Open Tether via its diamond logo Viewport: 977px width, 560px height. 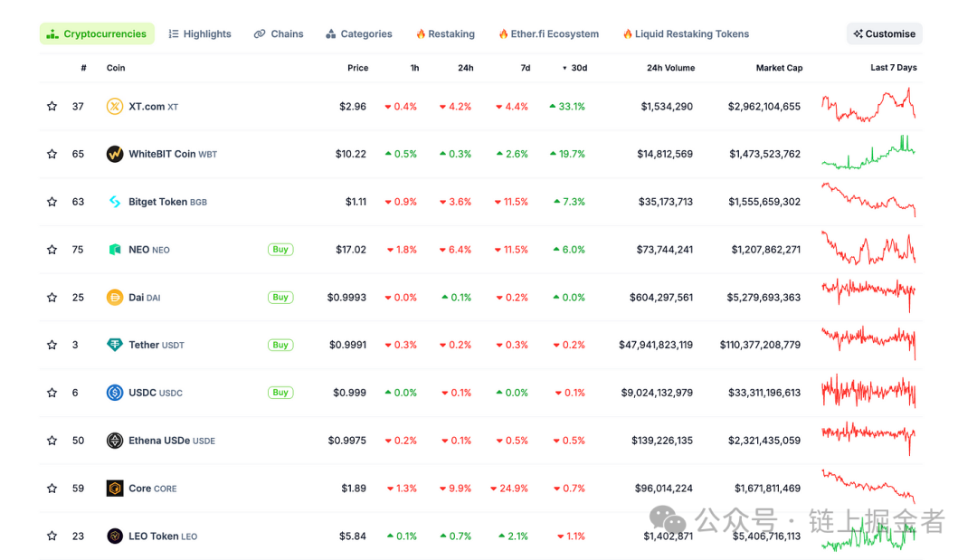coord(115,345)
